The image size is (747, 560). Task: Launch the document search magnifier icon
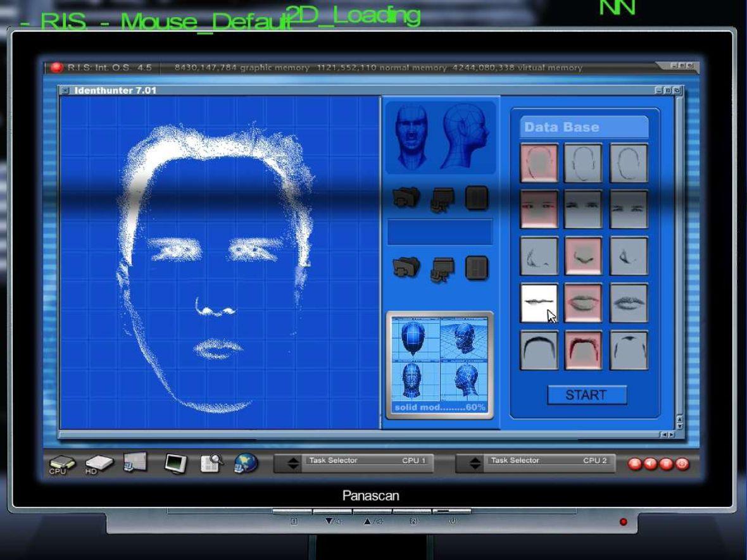pyautogui.click(x=211, y=464)
